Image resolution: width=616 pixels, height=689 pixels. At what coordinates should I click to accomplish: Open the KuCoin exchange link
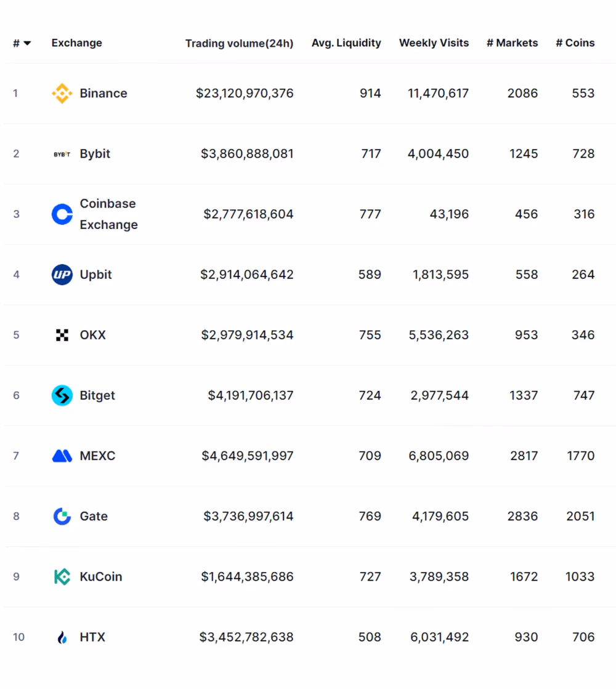(100, 576)
